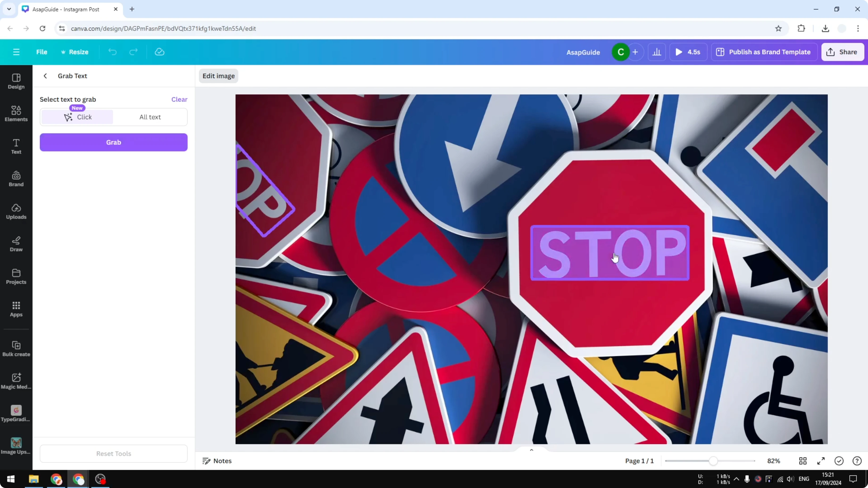This screenshot has height=488, width=868.
Task: Click the Reset Tools button
Action: pyautogui.click(x=113, y=453)
